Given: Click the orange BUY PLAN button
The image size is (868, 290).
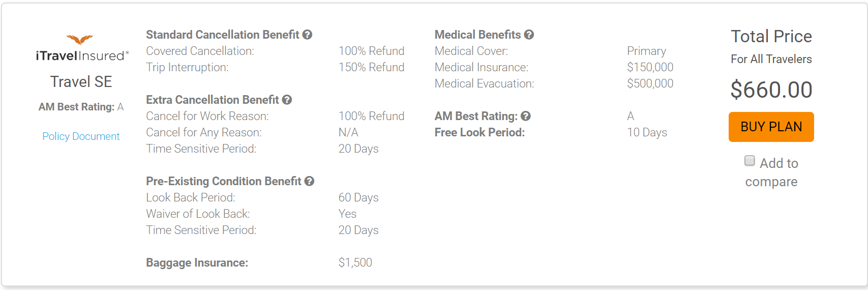Looking at the screenshot, I should click(x=771, y=127).
